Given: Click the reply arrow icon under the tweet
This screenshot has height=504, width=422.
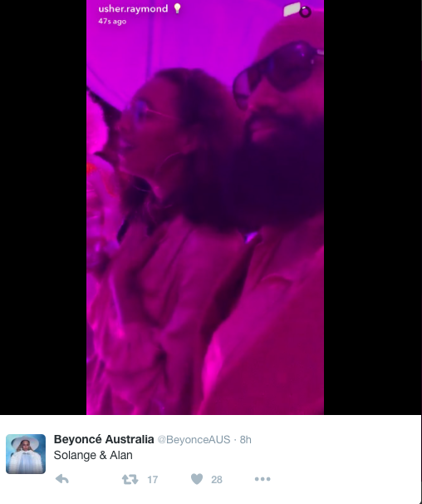Looking at the screenshot, I should point(62,479).
